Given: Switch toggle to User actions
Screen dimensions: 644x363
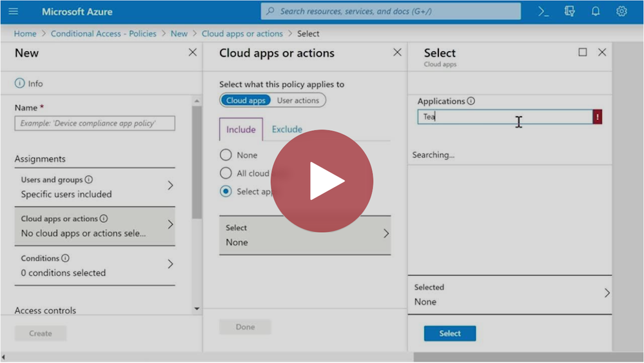Looking at the screenshot, I should coord(298,100).
